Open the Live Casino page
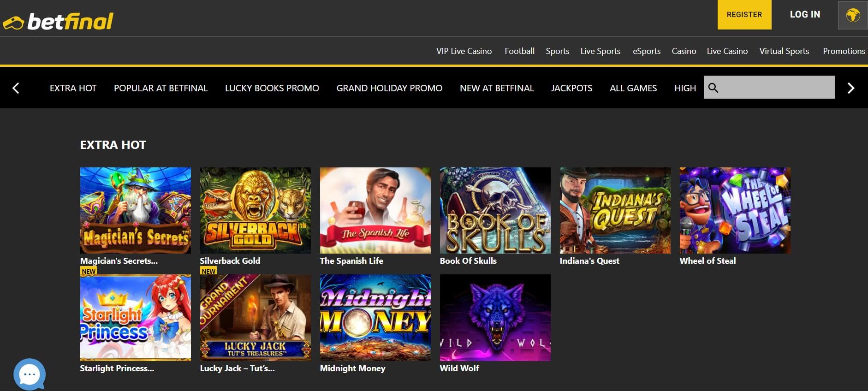Image resolution: width=868 pixels, height=391 pixels. 727,51
